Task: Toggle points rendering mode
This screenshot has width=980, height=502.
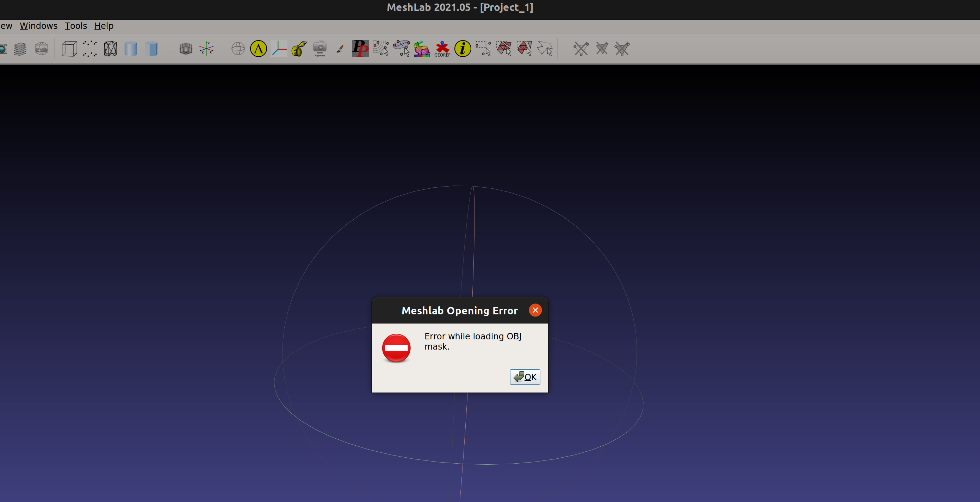Action: [x=90, y=49]
